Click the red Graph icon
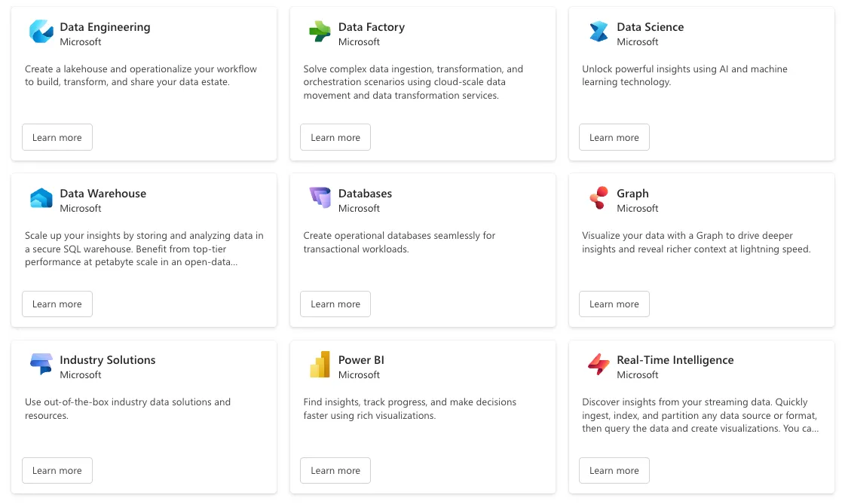The height and width of the screenshot is (504, 845). coord(599,197)
